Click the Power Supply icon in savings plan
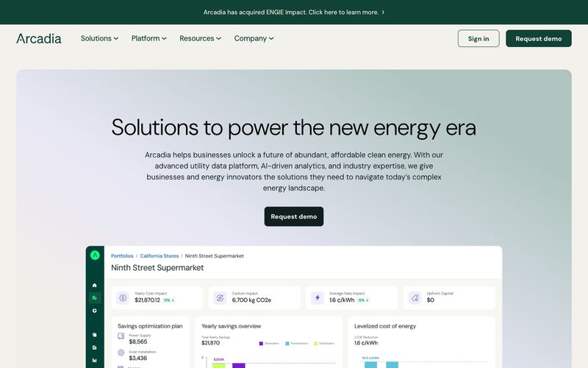This screenshot has width=588, height=368. click(x=121, y=336)
